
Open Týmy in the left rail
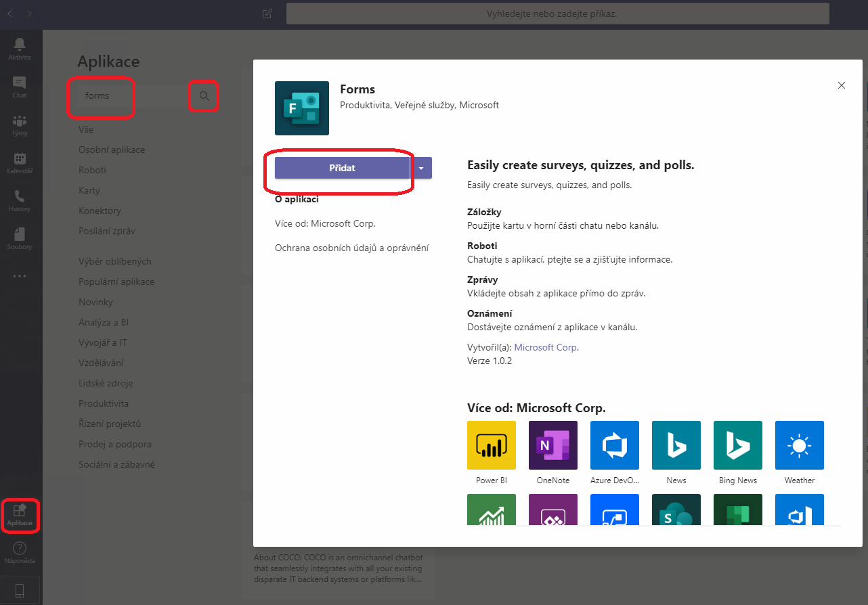coord(20,125)
